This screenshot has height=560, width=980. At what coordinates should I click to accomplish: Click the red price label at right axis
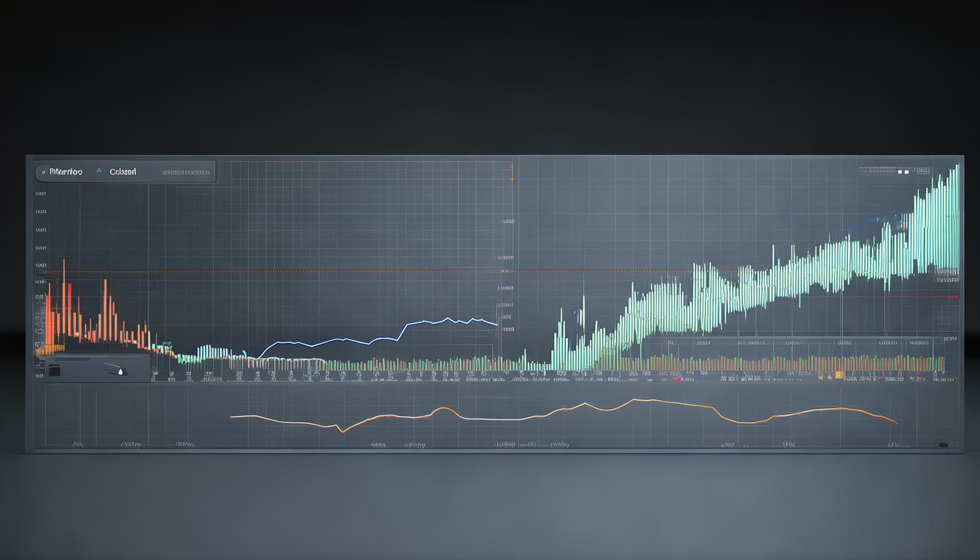point(952,297)
